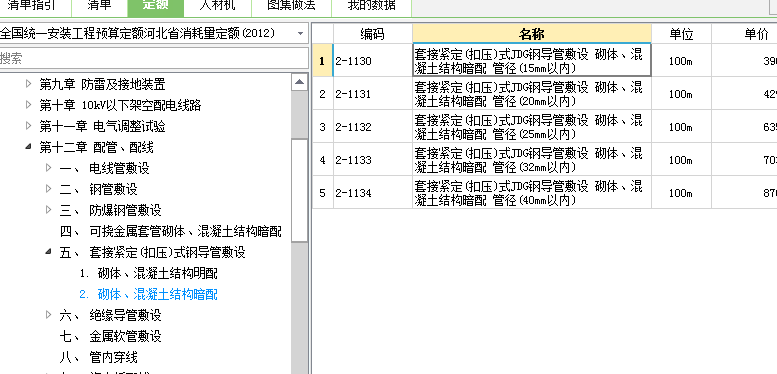Select name cell 管径(20mm以内)
Image resolution: width=777 pixels, height=374 pixels.
[532, 93]
